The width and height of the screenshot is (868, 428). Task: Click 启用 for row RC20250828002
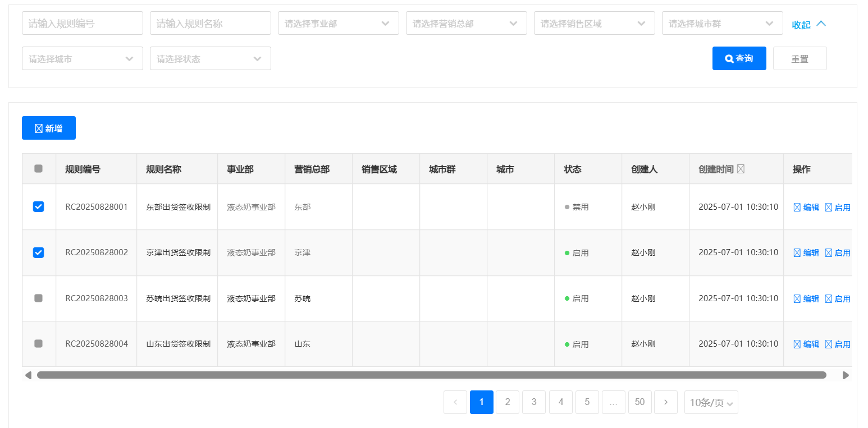(x=837, y=253)
